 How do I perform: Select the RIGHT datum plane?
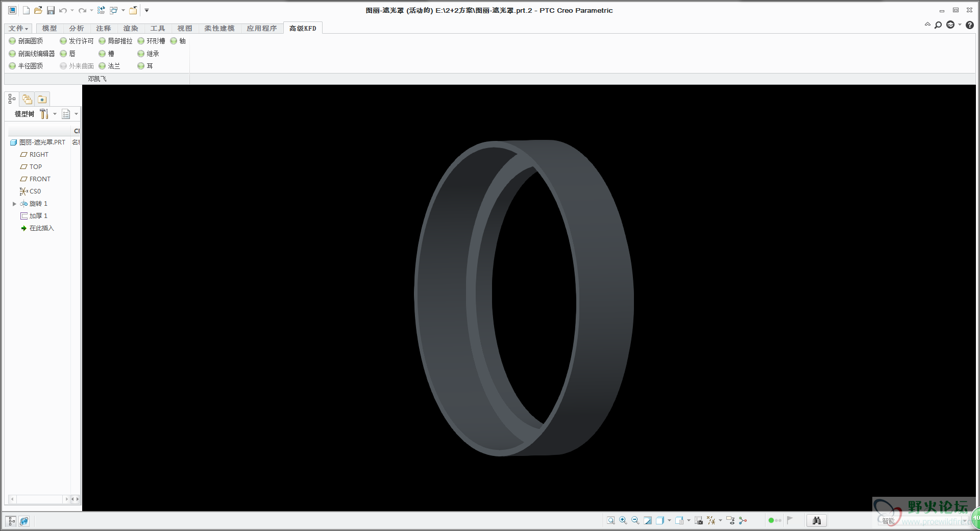tap(34, 155)
